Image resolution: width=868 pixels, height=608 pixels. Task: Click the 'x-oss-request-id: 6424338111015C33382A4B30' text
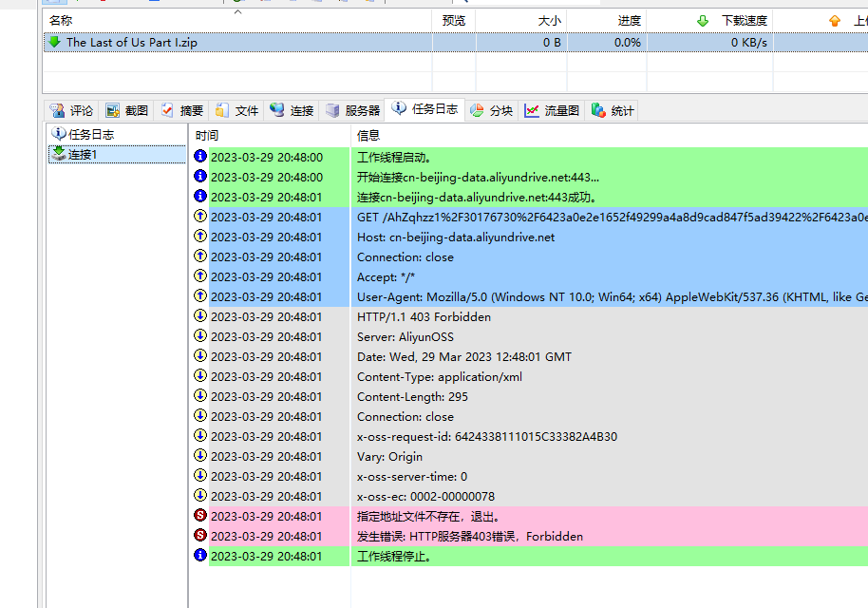(487, 436)
